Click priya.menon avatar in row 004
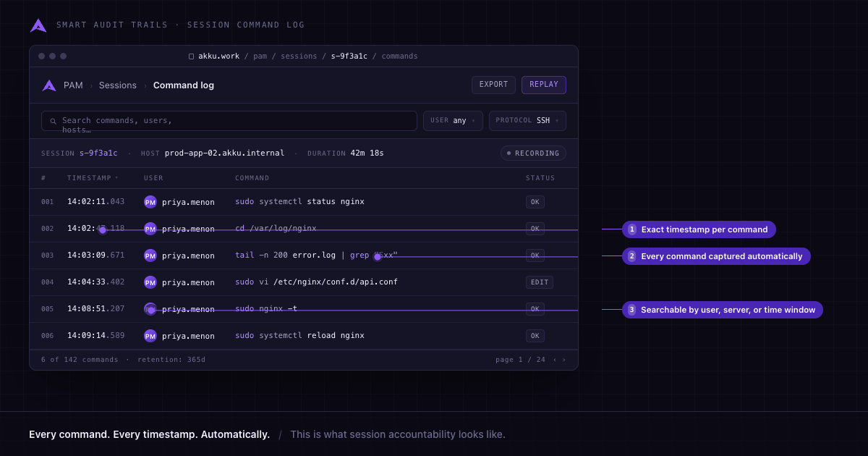The image size is (868, 456). [150, 282]
